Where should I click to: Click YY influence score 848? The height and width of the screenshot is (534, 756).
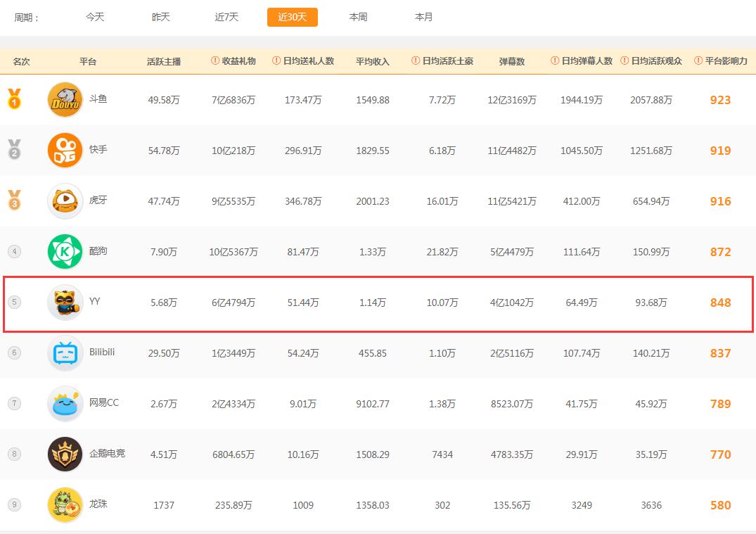point(720,303)
